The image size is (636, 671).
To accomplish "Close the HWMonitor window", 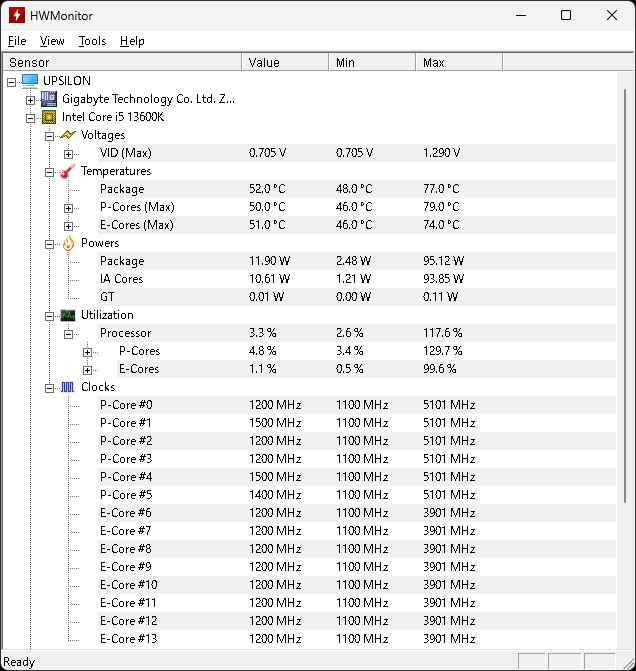I will [x=612, y=15].
